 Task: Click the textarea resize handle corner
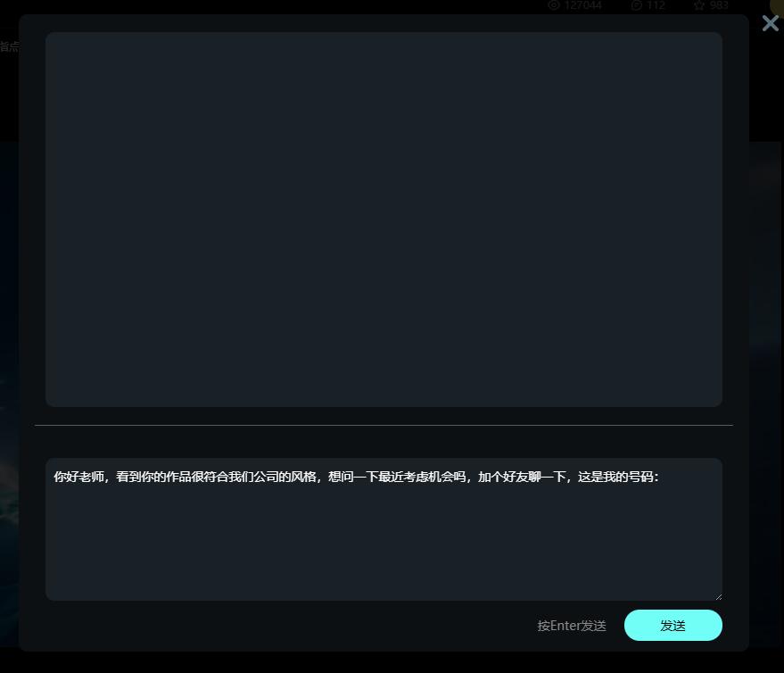click(719, 596)
